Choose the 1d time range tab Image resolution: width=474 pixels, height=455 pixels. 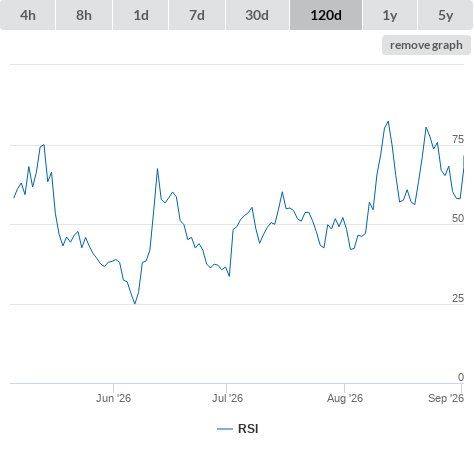click(x=141, y=15)
